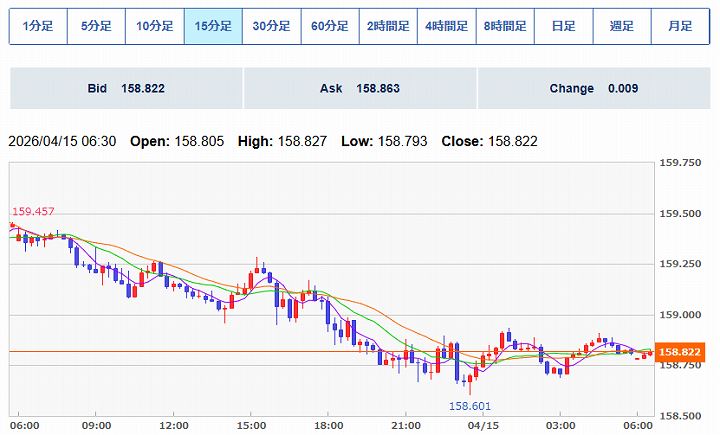
Task: Click the orange 158.822 current price label
Action: click(683, 352)
